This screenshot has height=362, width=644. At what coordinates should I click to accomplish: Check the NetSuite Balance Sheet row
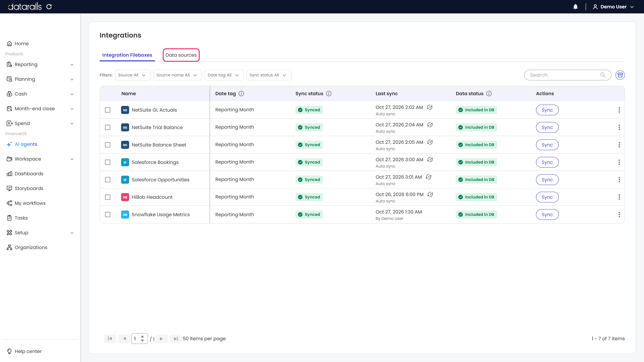point(108,145)
